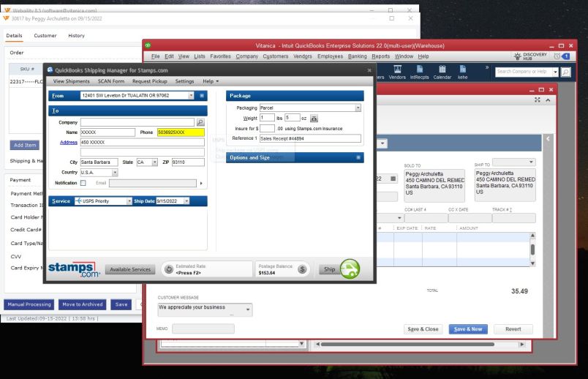This screenshot has height=379, width=588.
Task: Click the green Ship truck icon
Action: pyautogui.click(x=350, y=269)
